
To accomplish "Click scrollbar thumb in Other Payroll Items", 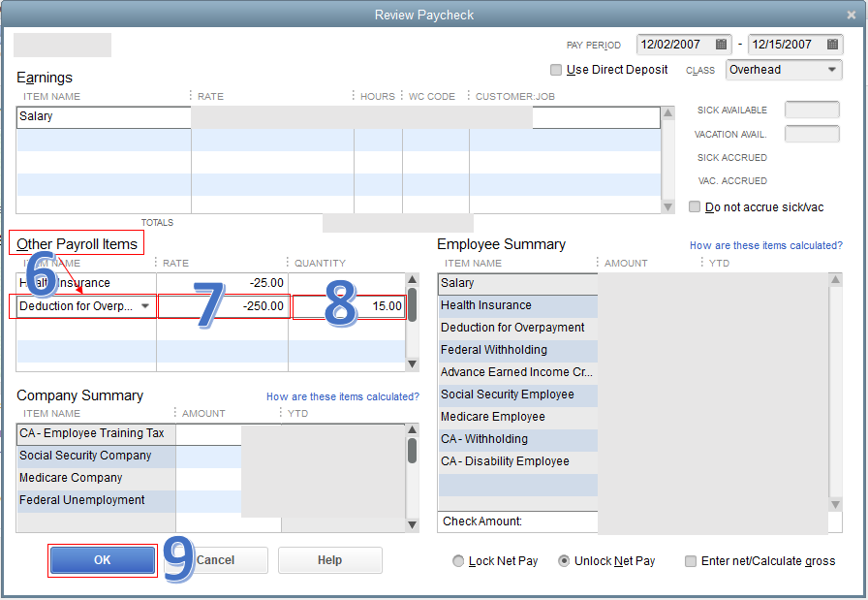I will point(413,303).
